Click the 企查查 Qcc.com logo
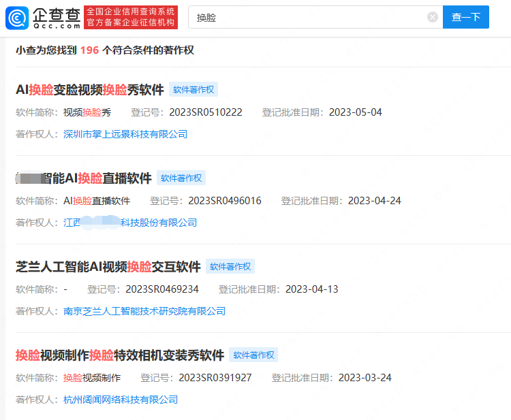 42,17
